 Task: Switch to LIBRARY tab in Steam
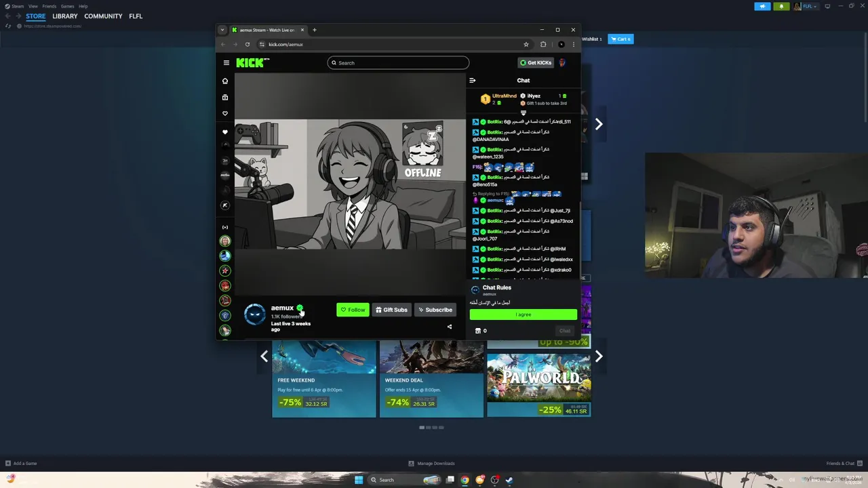click(65, 16)
